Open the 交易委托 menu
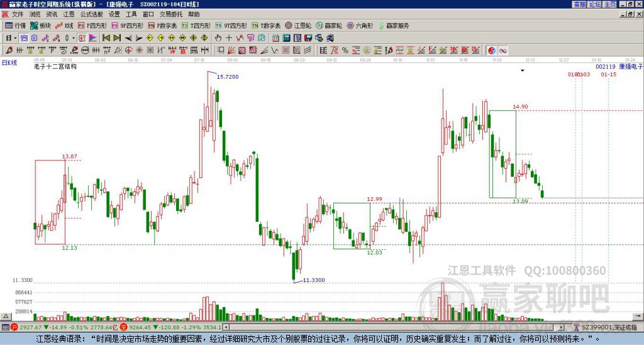 click(x=171, y=14)
